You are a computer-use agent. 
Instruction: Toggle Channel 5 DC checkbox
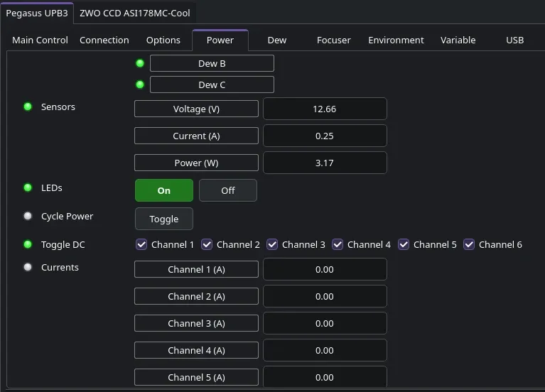click(404, 245)
